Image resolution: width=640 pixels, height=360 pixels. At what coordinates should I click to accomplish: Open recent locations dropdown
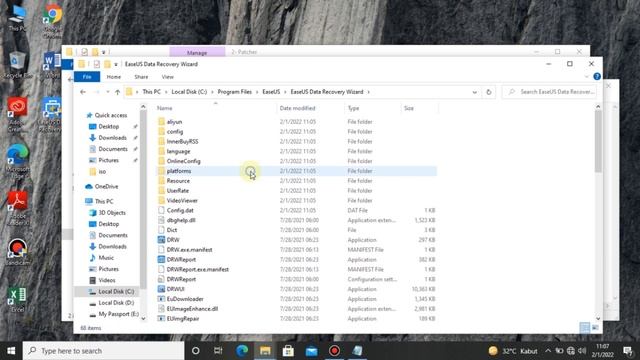108,92
